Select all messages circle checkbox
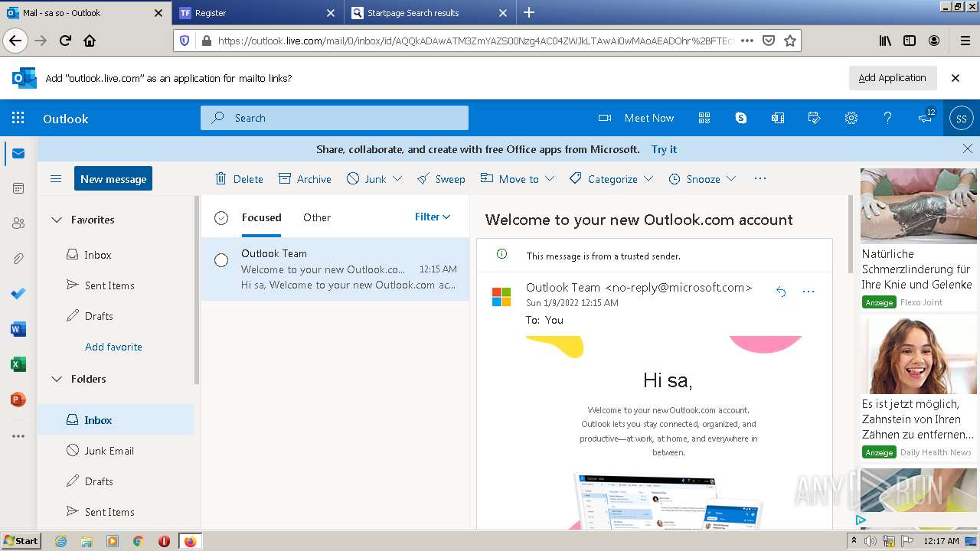 tap(221, 218)
